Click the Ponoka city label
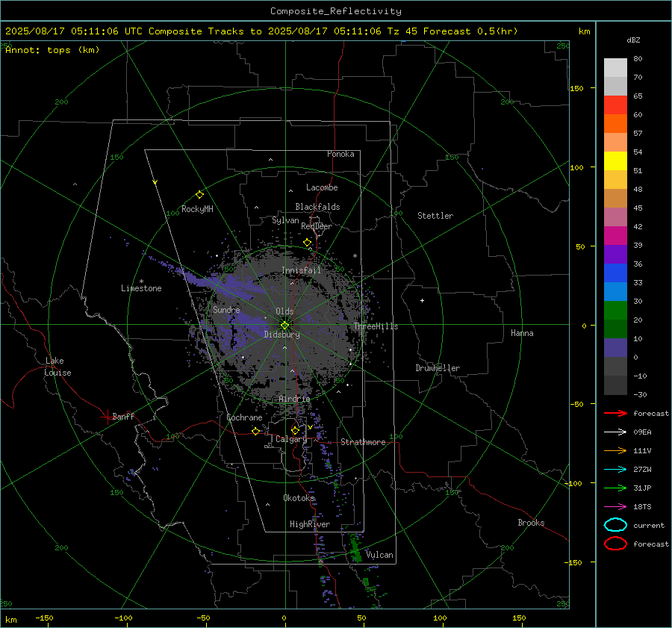 click(340, 154)
